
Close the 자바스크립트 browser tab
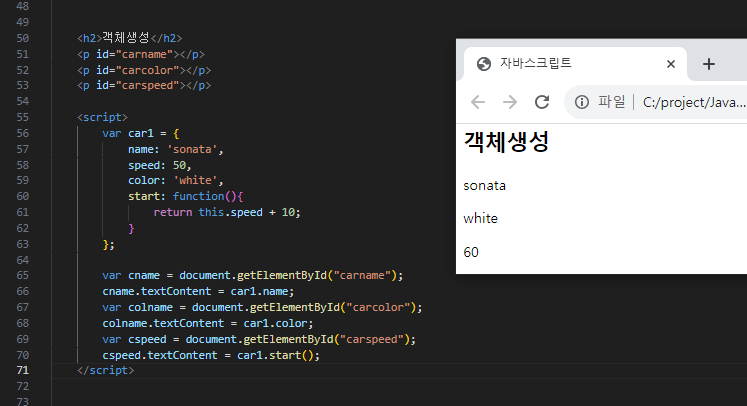pos(671,64)
